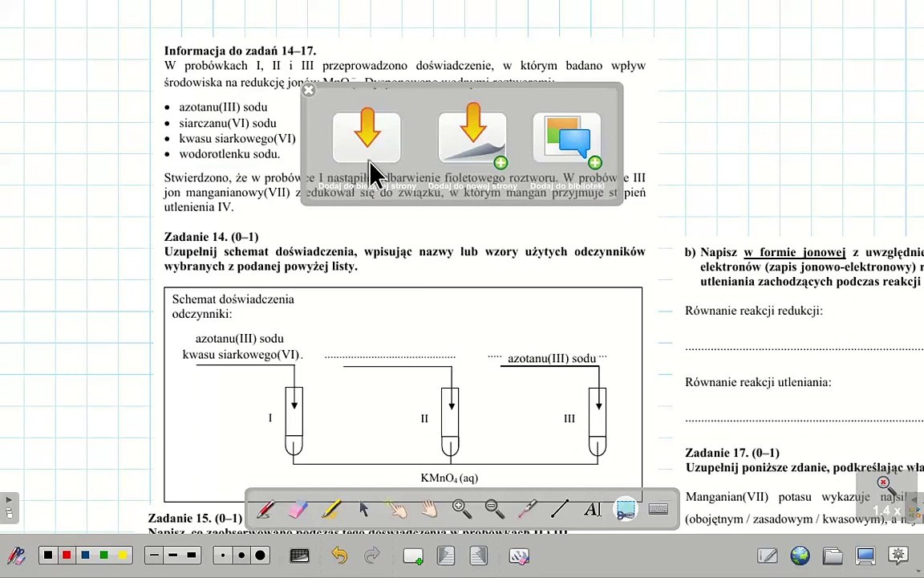Click Dodaj do bieżącej strony button
Screen dimensions: 924x578
coord(367,137)
